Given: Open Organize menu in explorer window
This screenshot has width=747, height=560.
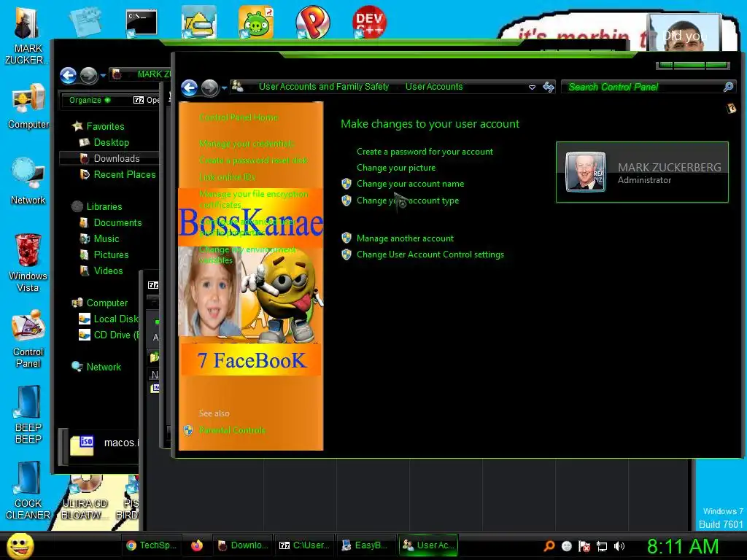Looking at the screenshot, I should click(x=90, y=100).
